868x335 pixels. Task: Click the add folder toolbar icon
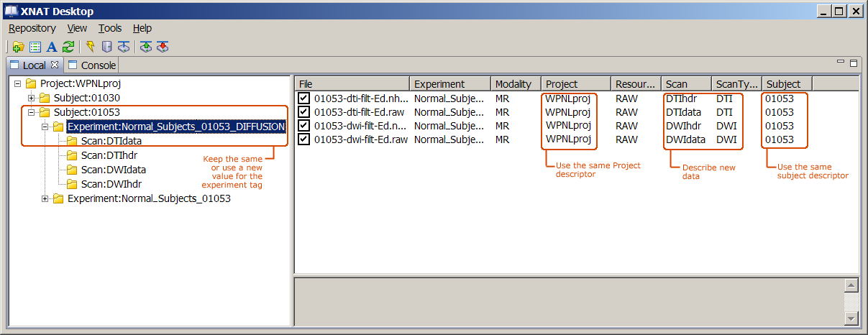[19, 47]
